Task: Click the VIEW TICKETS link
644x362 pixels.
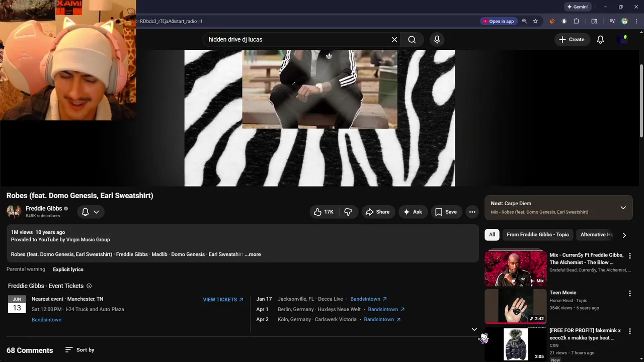Action: pos(223,300)
